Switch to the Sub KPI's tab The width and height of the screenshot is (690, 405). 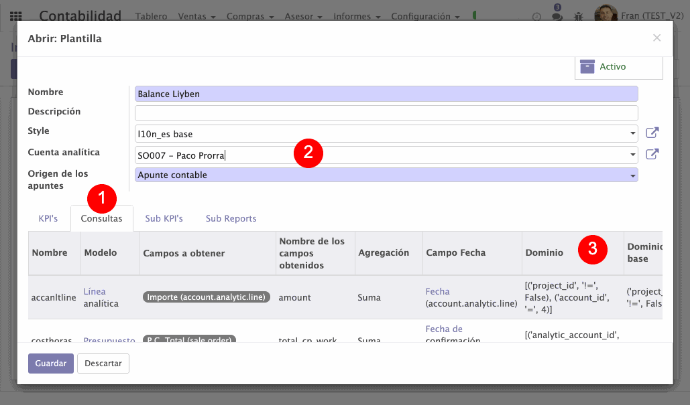pyautogui.click(x=164, y=218)
